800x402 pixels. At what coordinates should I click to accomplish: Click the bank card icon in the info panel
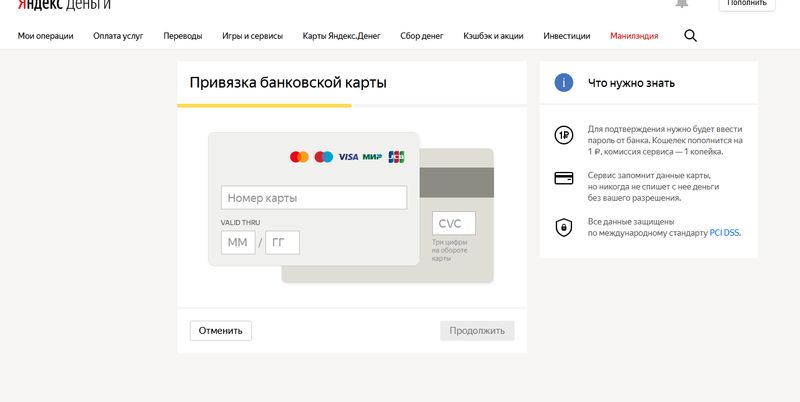point(564,179)
